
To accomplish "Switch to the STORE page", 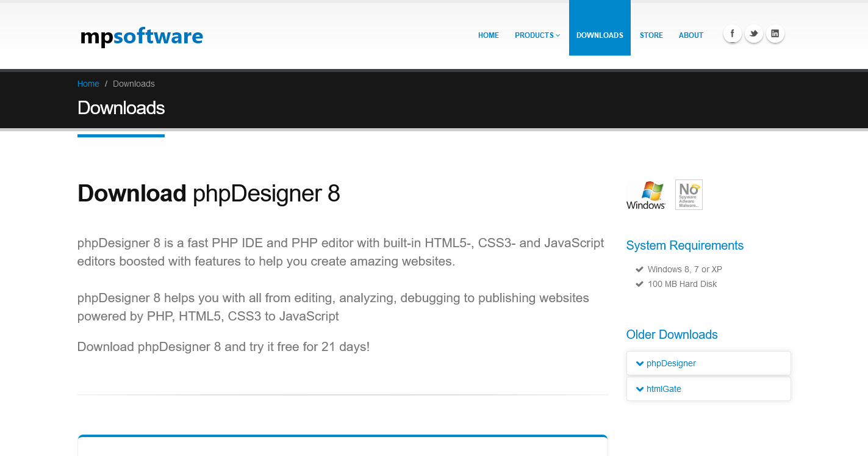I will [651, 35].
